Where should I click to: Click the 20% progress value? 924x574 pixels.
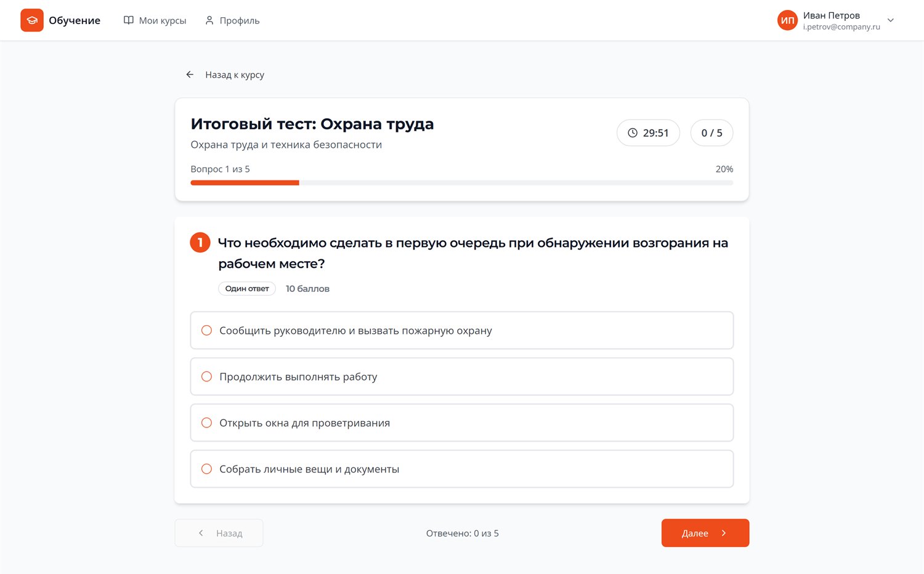[724, 169]
